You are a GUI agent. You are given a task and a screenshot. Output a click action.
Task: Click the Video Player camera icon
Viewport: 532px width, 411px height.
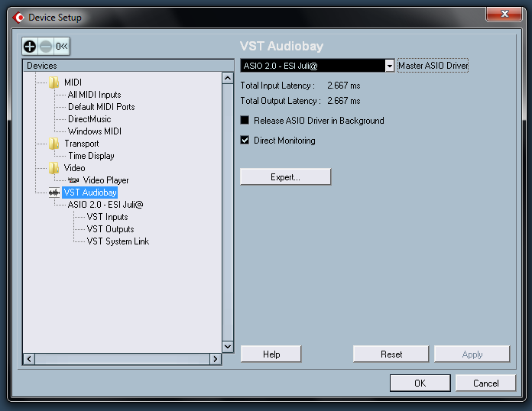[x=73, y=180]
